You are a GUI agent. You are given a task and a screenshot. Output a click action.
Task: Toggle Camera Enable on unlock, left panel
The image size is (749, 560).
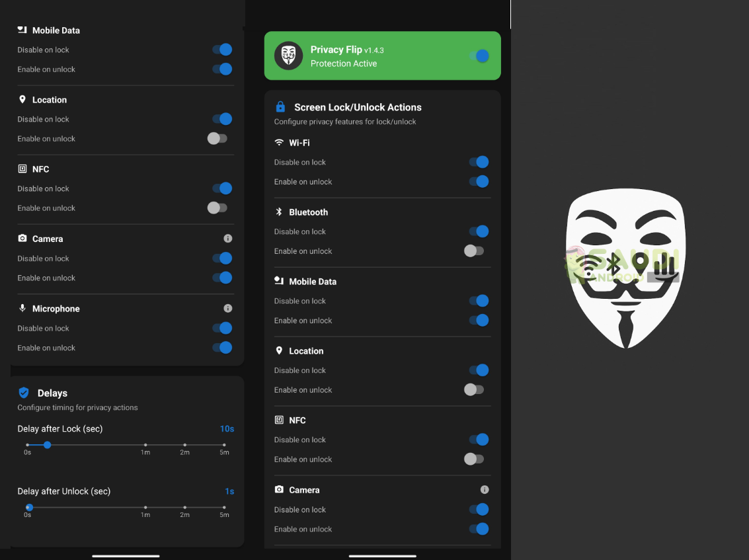click(x=223, y=278)
